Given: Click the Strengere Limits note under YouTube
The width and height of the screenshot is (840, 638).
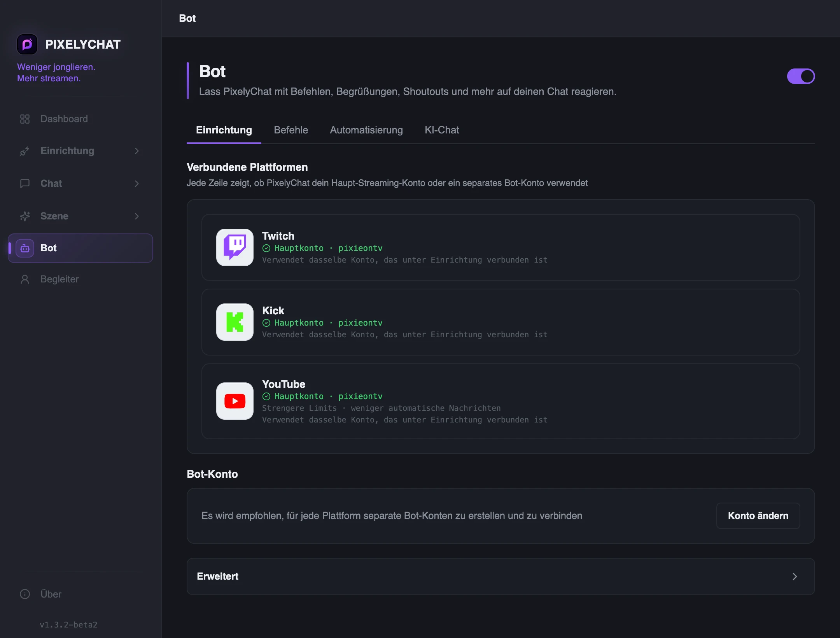Looking at the screenshot, I should (381, 408).
